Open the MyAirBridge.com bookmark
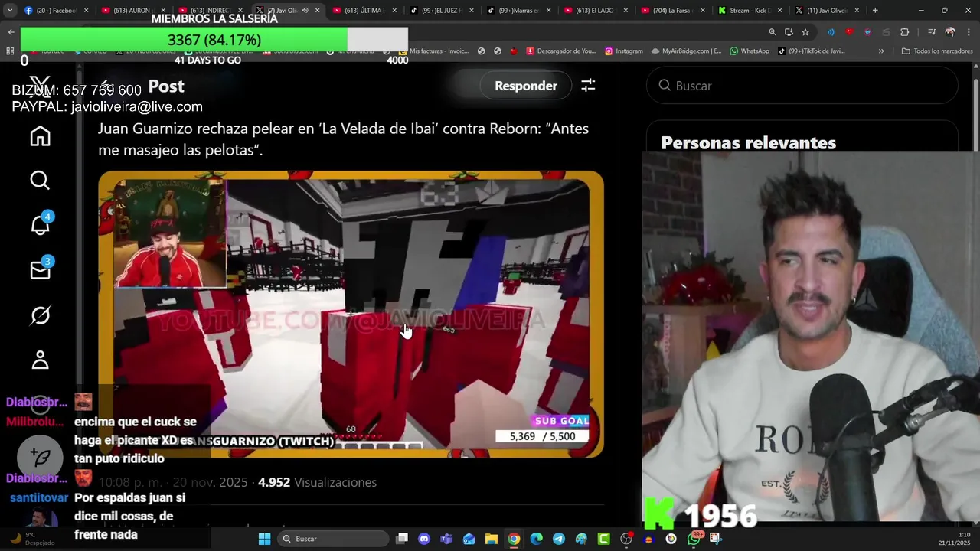The width and height of the screenshot is (980, 551). [x=686, y=51]
